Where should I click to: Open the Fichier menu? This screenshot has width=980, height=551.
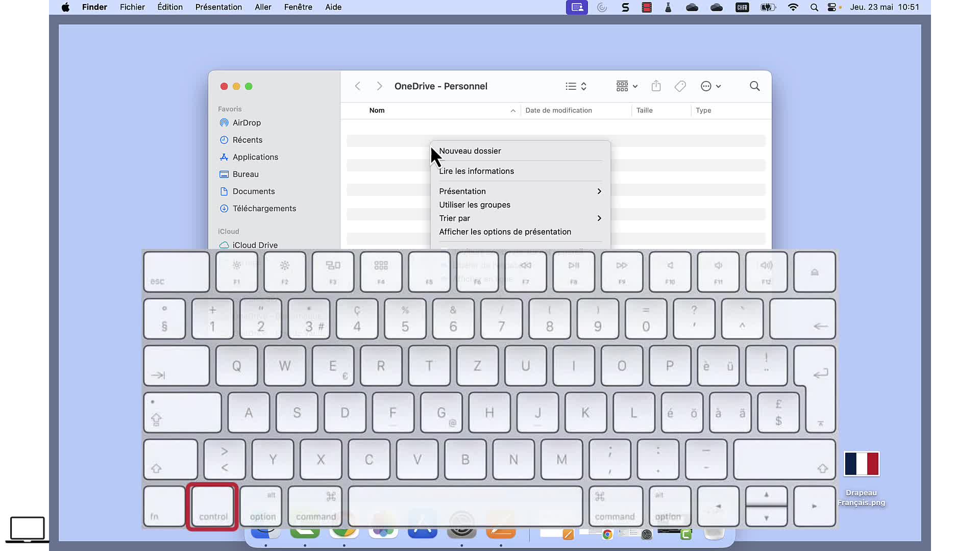click(132, 7)
